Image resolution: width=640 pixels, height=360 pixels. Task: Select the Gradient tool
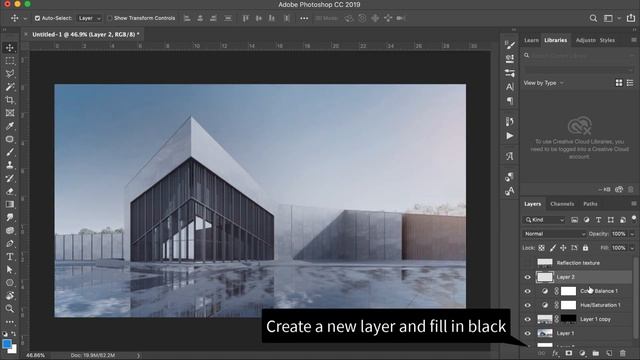pos(10,204)
